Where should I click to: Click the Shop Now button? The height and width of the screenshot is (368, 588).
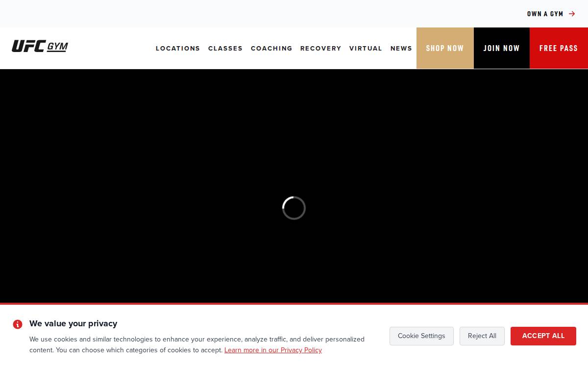tap(445, 48)
